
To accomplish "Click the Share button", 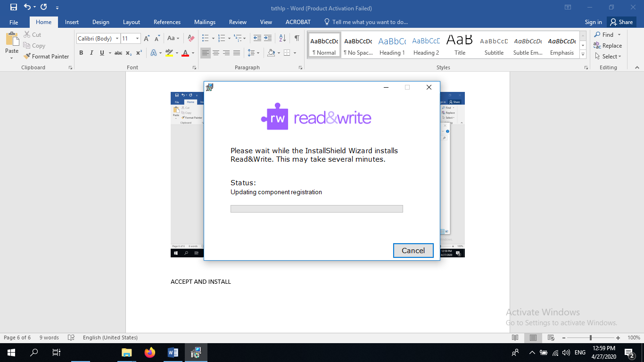I will (x=621, y=22).
